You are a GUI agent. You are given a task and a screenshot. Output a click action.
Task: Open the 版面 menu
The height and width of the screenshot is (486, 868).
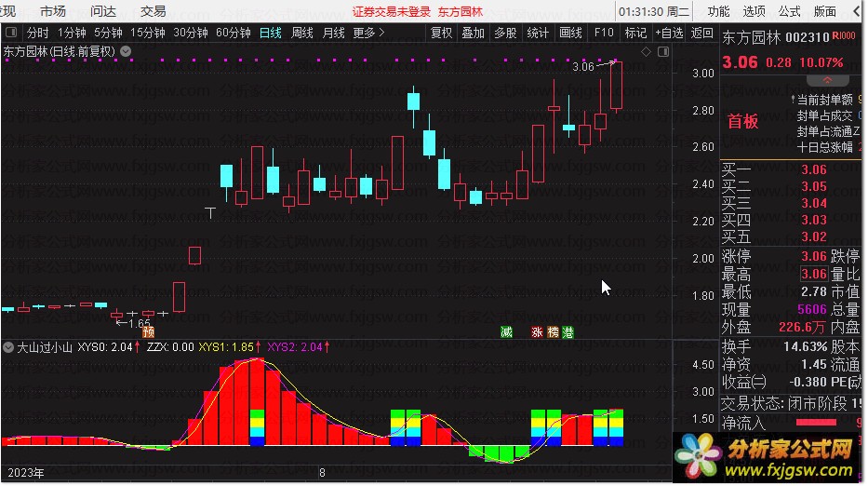825,11
